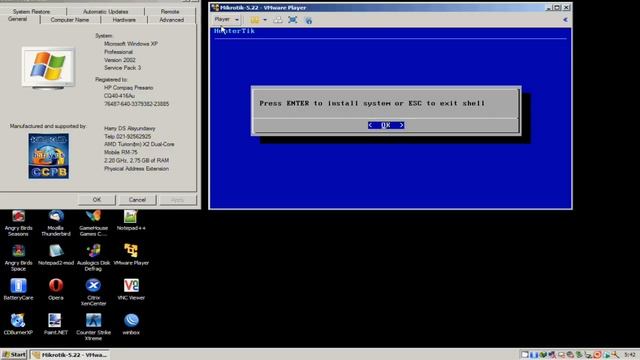Image resolution: width=640 pixels, height=360 pixels.
Task: Open the Angry Birds Seasons desktop icon
Action: click(x=18, y=223)
